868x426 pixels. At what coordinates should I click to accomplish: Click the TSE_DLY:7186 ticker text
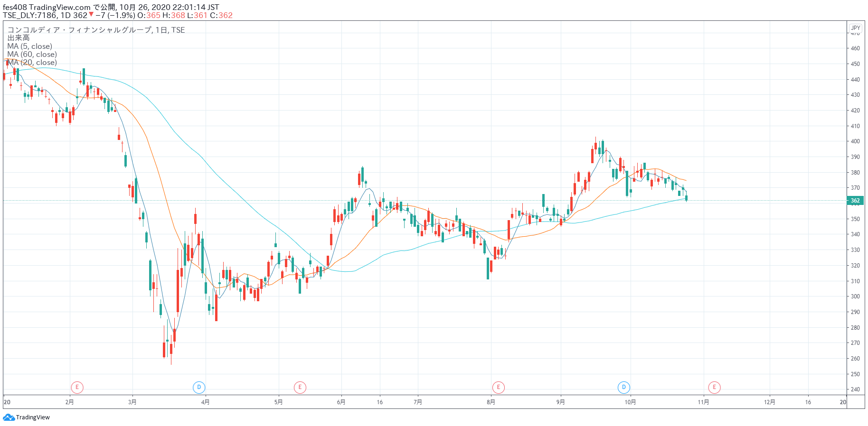29,15
